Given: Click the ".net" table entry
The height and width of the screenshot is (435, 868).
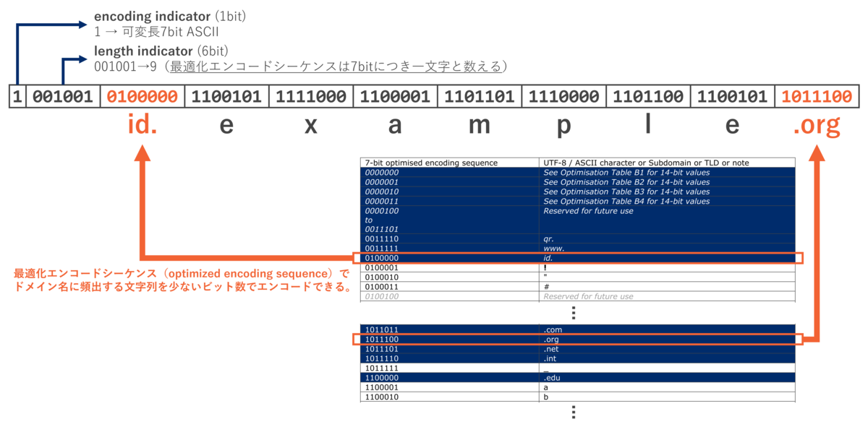Looking at the screenshot, I should [x=552, y=348].
